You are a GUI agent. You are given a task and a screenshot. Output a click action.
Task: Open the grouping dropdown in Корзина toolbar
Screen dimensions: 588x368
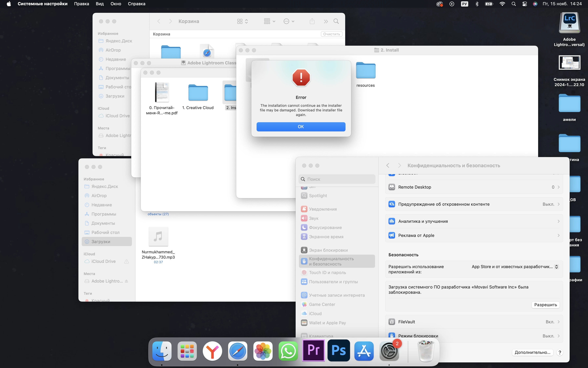(269, 21)
